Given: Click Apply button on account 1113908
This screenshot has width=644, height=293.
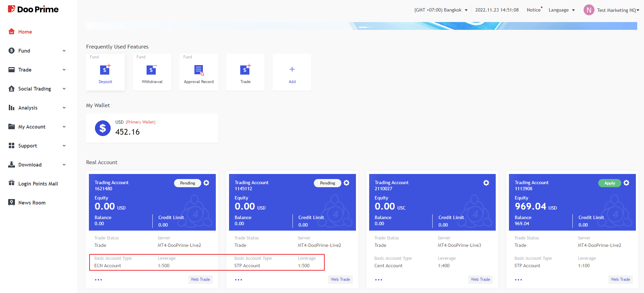Looking at the screenshot, I should pos(609,183).
